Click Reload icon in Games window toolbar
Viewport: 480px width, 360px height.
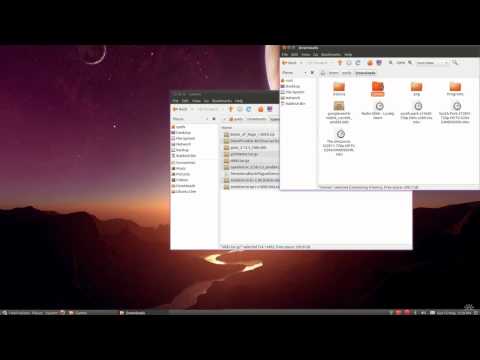(249, 109)
